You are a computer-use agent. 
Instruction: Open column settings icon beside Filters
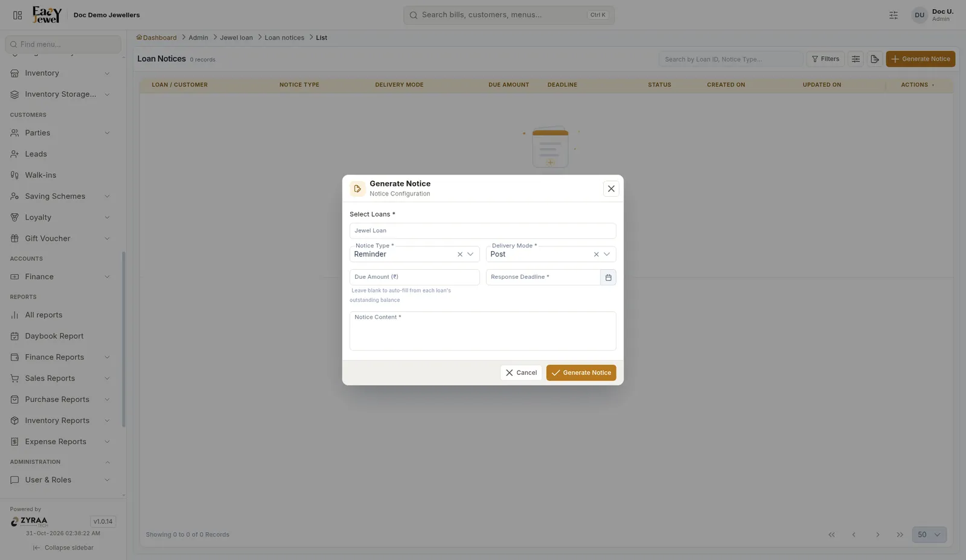856,59
